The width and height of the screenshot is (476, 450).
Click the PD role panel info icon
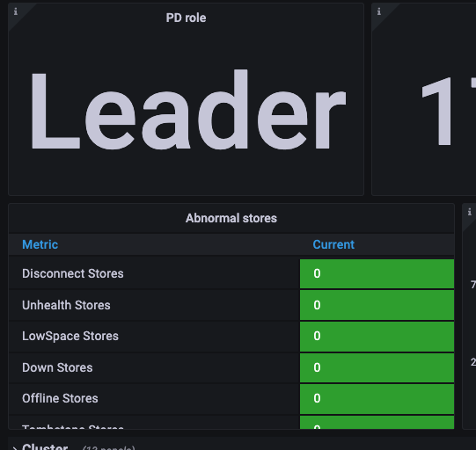pyautogui.click(x=16, y=11)
